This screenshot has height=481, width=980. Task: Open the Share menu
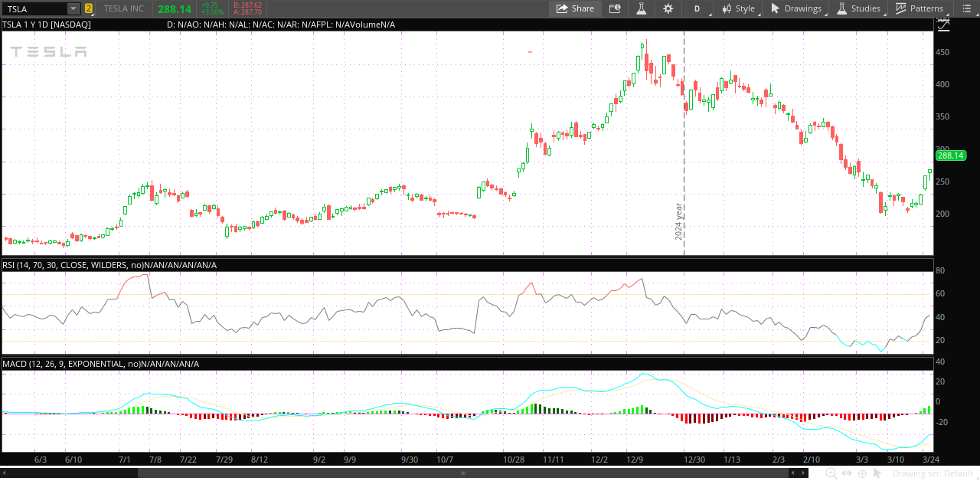tap(575, 8)
